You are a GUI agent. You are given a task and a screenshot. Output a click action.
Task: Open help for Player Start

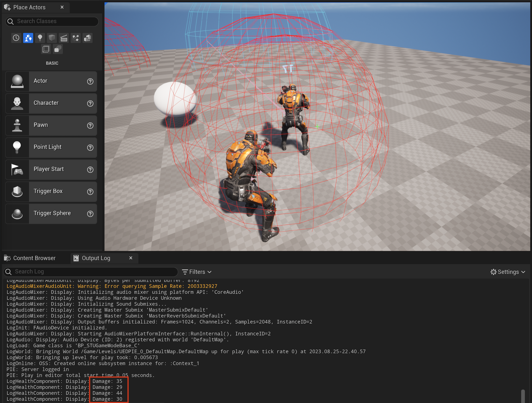[90, 170]
